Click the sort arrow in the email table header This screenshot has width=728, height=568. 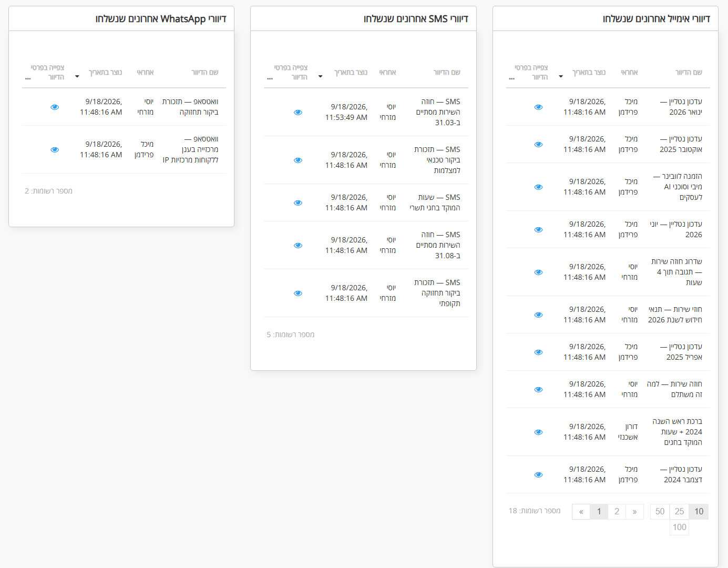pos(561,77)
